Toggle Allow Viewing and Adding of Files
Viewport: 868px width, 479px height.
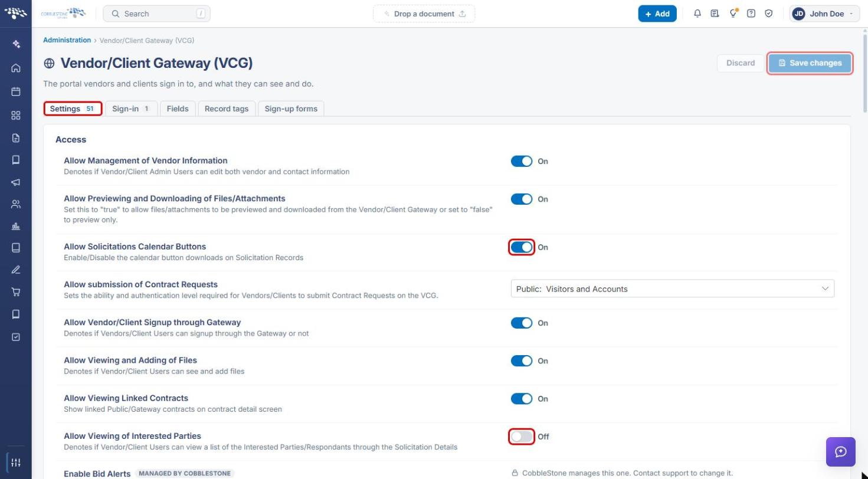[522, 360]
